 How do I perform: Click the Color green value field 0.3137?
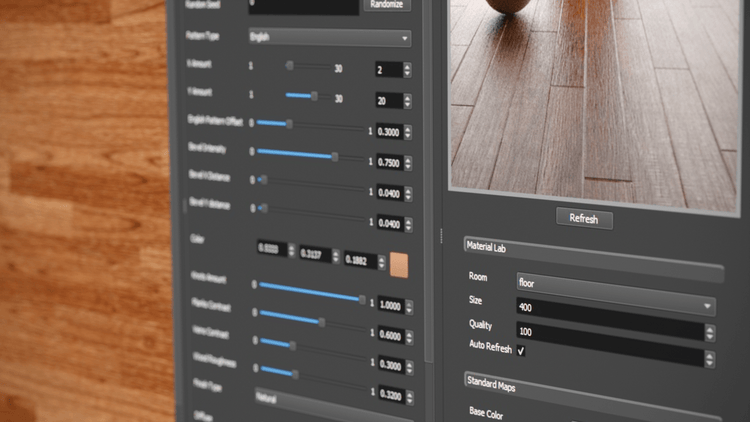point(316,254)
